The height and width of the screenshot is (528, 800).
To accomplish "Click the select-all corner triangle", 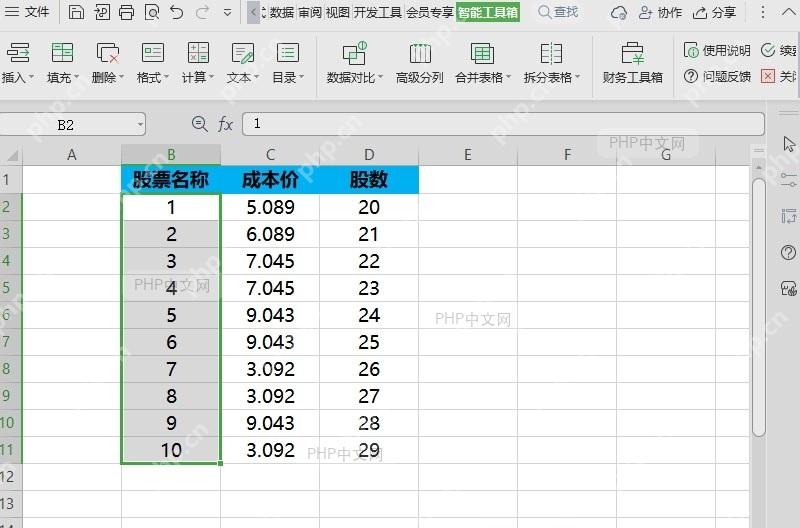I will (12, 155).
